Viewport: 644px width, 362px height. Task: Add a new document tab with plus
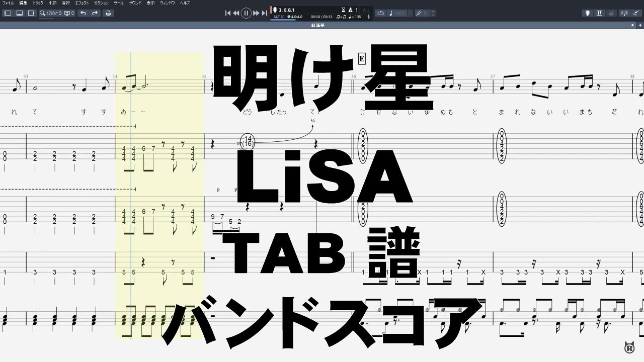(639, 25)
